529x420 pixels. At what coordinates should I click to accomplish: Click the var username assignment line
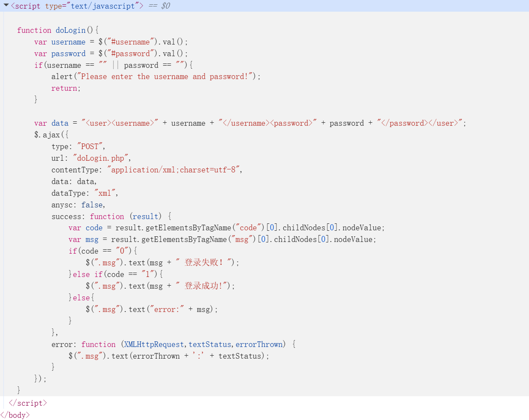111,42
